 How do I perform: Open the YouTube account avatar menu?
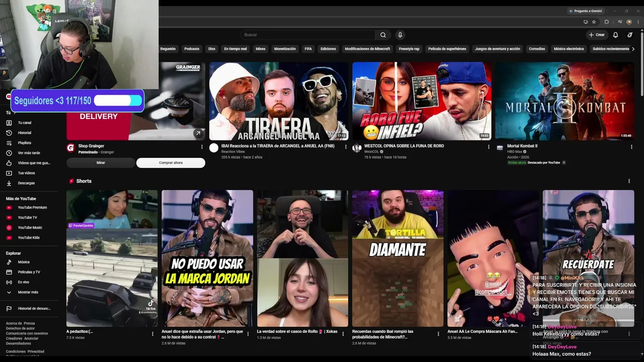point(630,35)
